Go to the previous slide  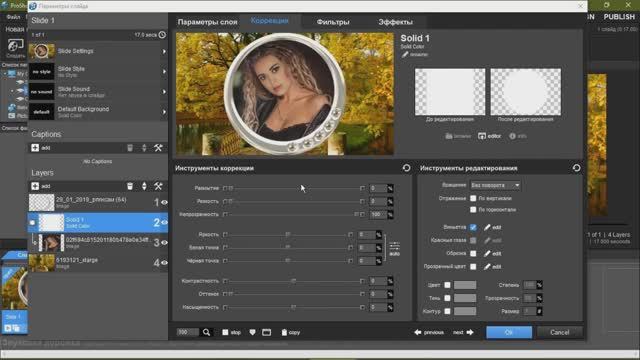(x=429, y=332)
